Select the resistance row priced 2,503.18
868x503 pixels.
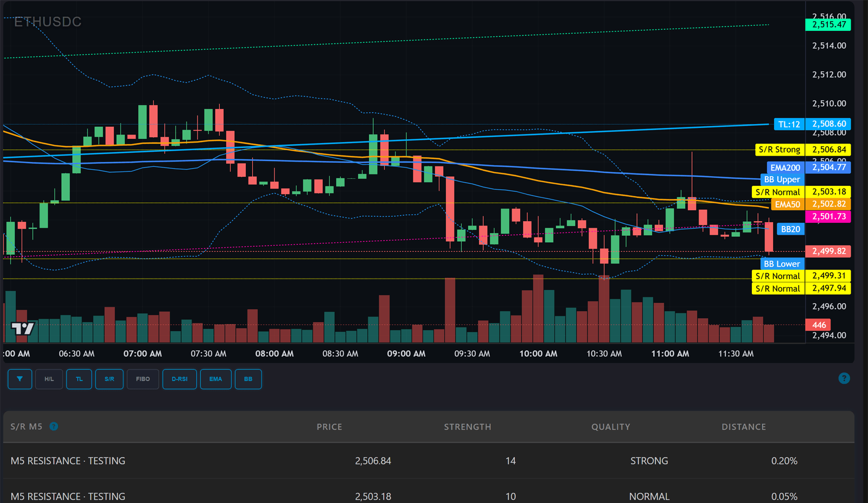(x=429, y=491)
